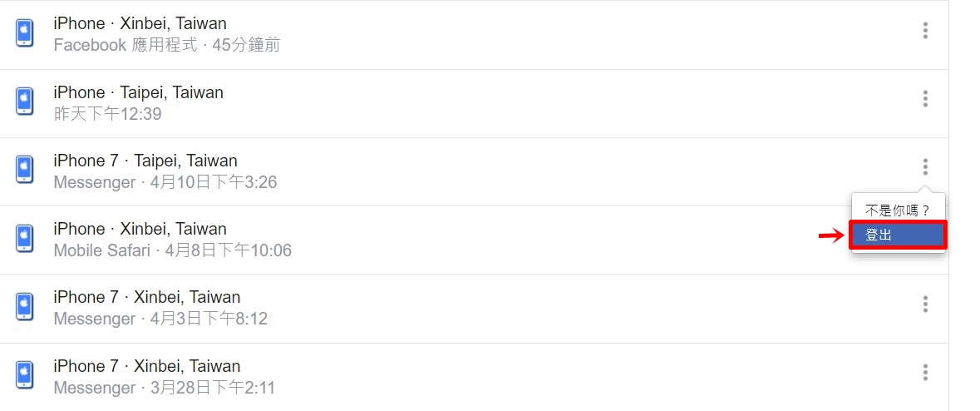Screen dimensions: 980x411
Task: Click the device icon for 4月3日 Messenger session
Action: [24, 306]
